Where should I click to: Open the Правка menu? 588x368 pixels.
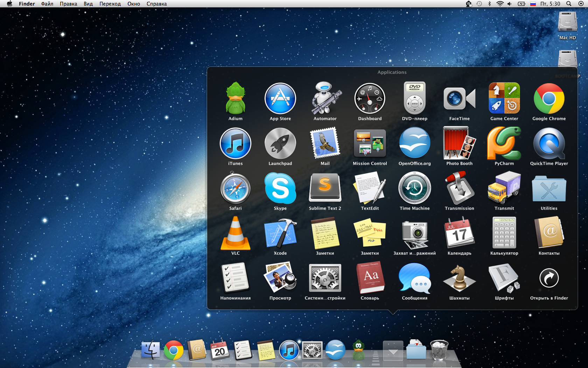click(x=69, y=4)
